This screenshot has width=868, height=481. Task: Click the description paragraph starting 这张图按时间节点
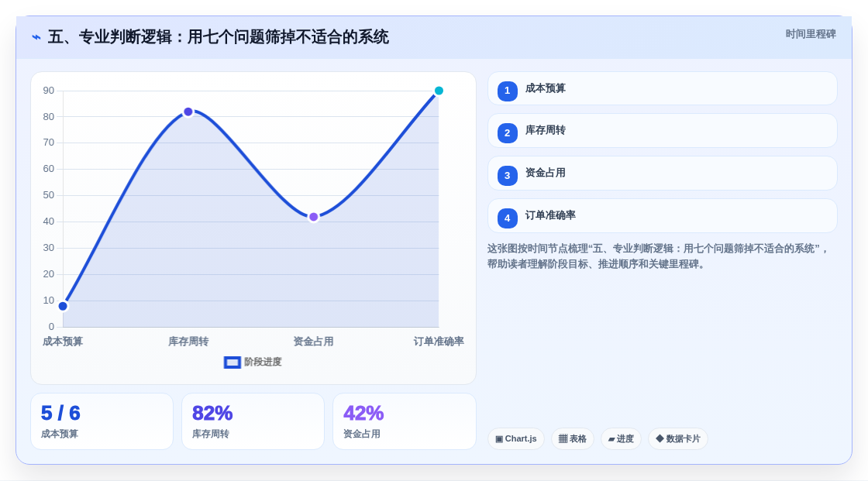tap(658, 256)
